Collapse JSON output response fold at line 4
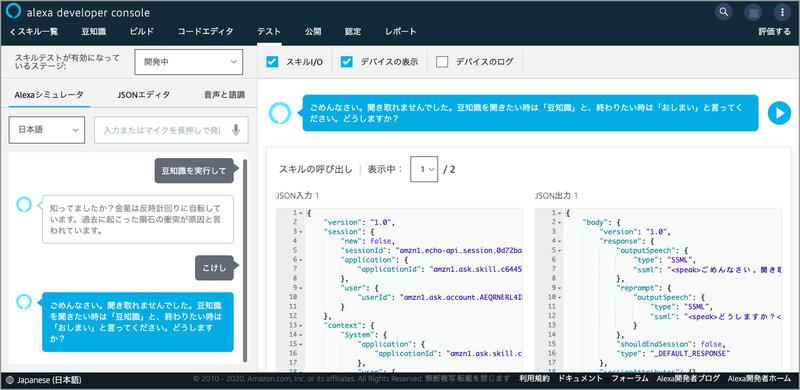Screen dimensions: 800x390 pos(560,241)
